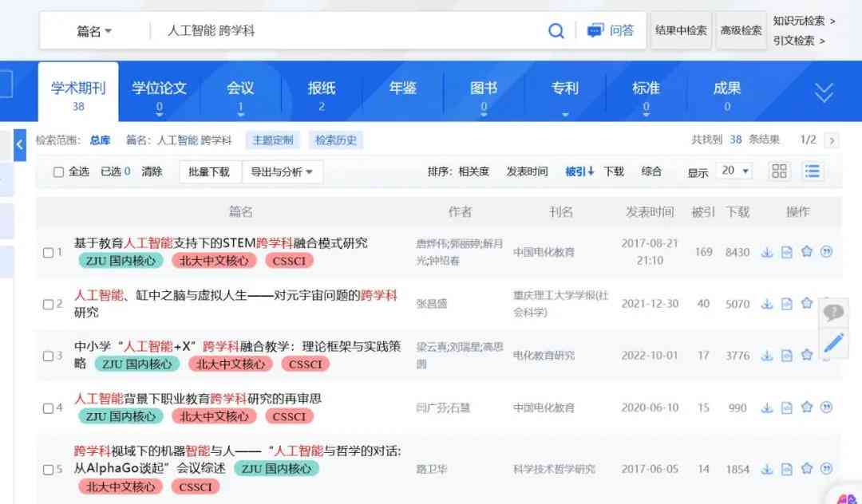Click the floating pencil edit icon
The height and width of the screenshot is (504, 862).
pyautogui.click(x=833, y=343)
